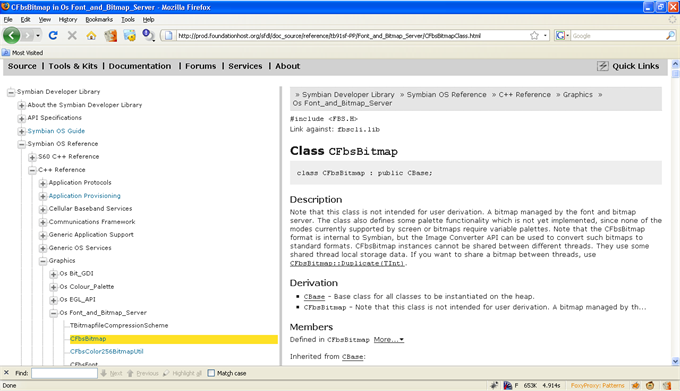Click the green Back navigation arrow
The width and height of the screenshot is (680, 391).
12,35
